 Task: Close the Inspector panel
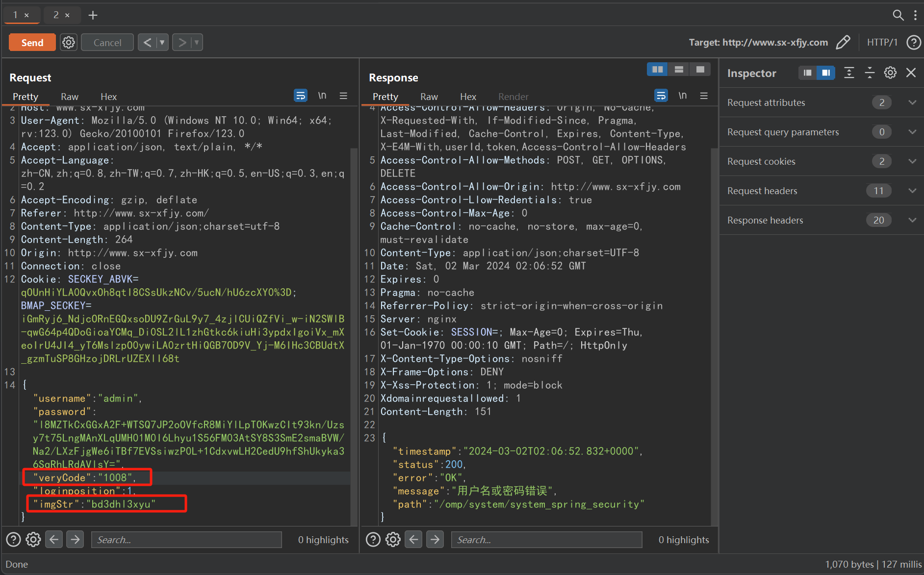911,73
